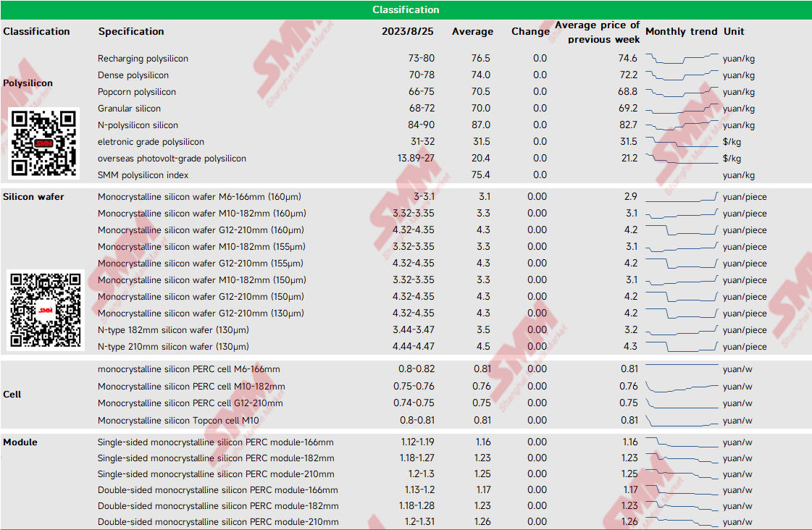Select the Silicon wafer classification label
Image resolution: width=812 pixels, height=530 pixels.
pos(33,197)
